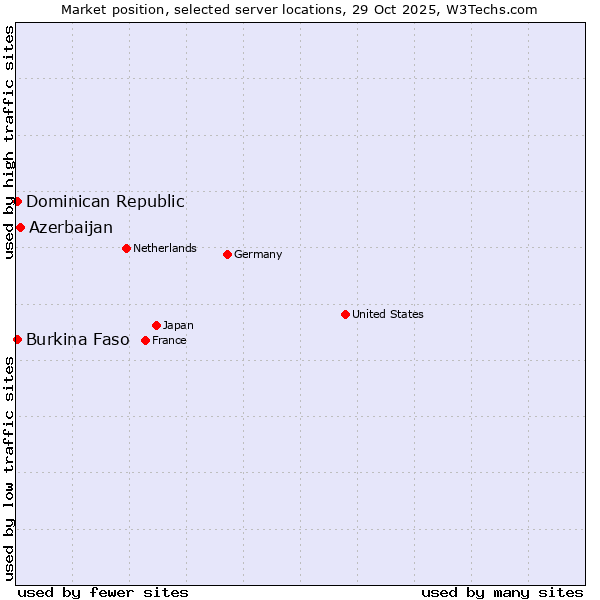Click the 'used by fewer sites' axis label
This screenshot has height=600, width=600.
tap(103, 592)
